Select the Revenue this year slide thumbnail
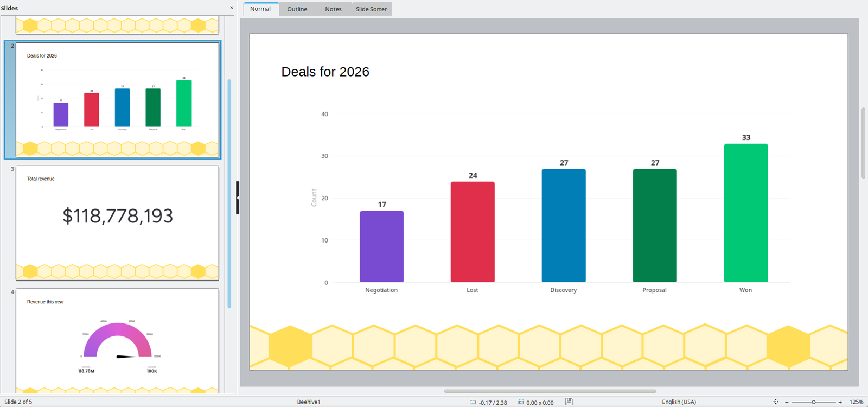This screenshot has height=407, width=868. coord(117,340)
